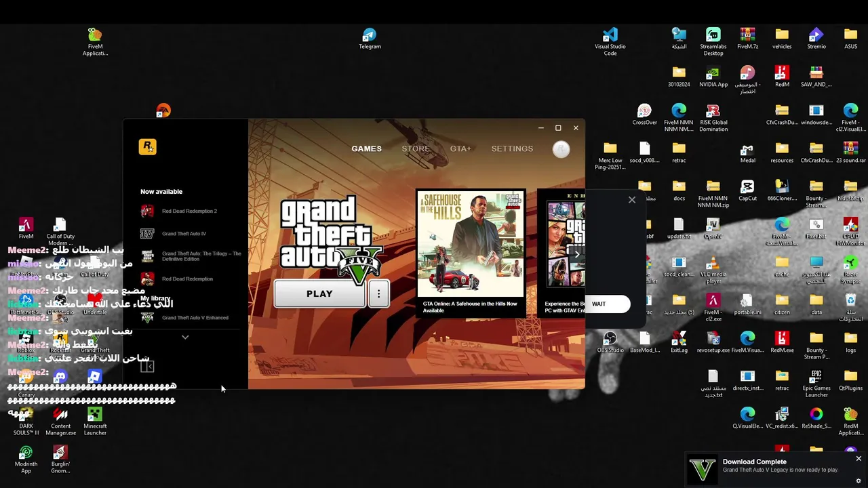
Task: Open FiveM Application desktop shortcut
Action: pos(95,41)
